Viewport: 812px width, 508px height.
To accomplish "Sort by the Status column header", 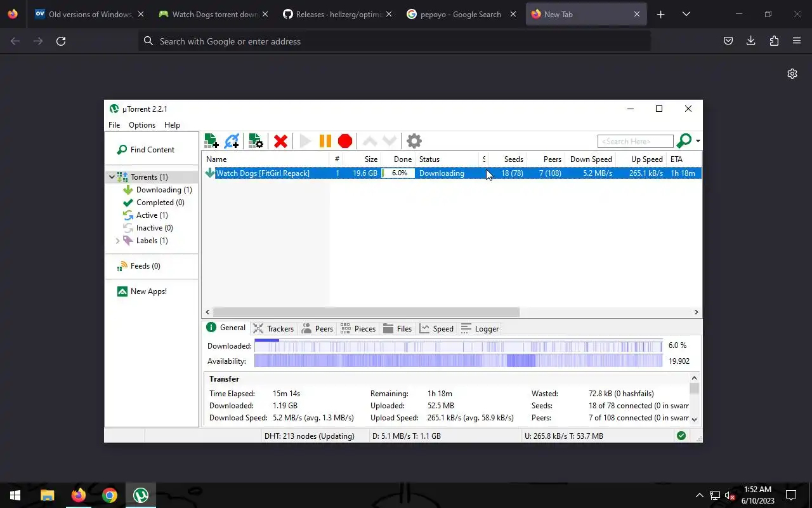I will (x=447, y=159).
